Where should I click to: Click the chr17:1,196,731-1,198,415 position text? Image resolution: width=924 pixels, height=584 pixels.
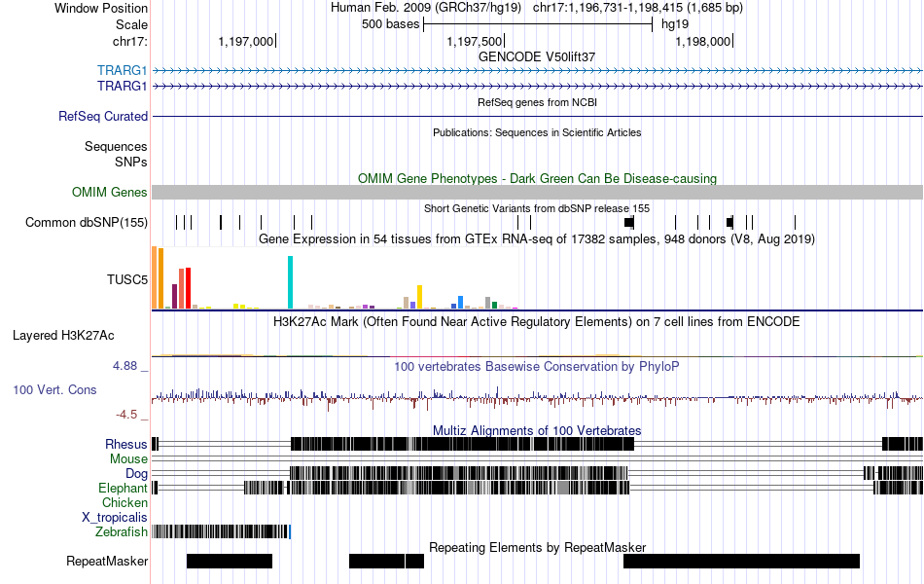[638, 8]
